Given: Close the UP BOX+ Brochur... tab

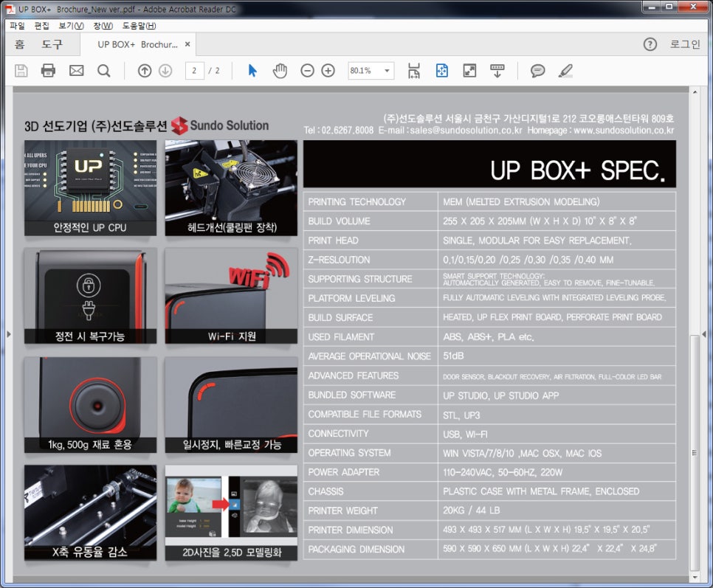Looking at the screenshot, I should point(187,44).
